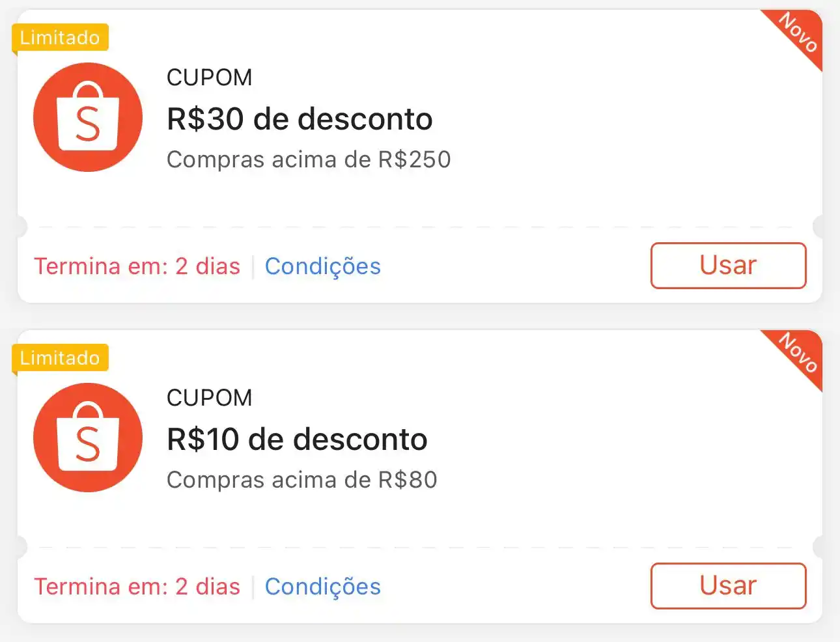Click the R$30 de desconto title
Screen dimensions: 840x642
[x=300, y=119]
